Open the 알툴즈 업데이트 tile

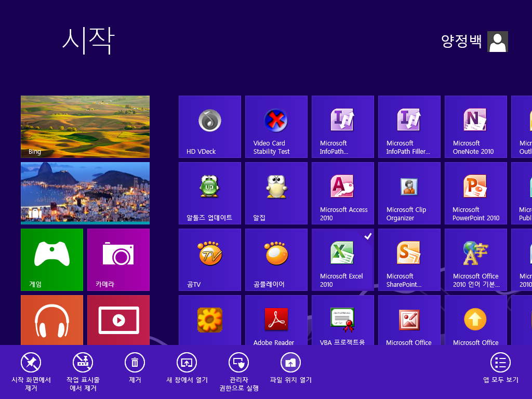[x=210, y=193]
